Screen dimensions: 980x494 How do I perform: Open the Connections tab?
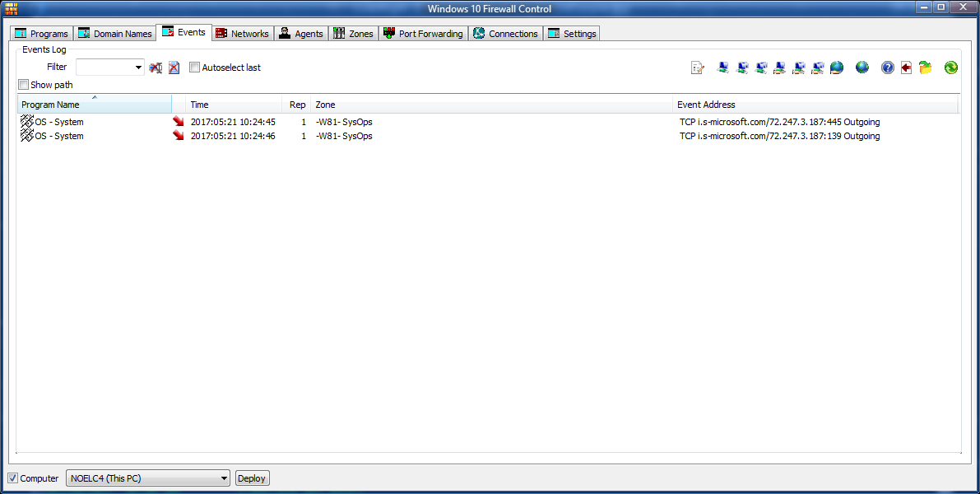point(505,34)
